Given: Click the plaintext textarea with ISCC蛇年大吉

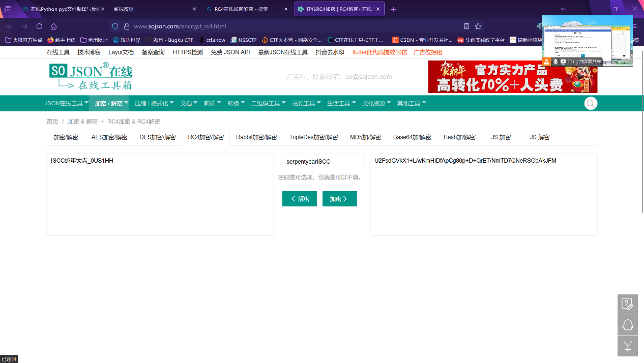Looking at the screenshot, I should pyautogui.click(x=160, y=195).
